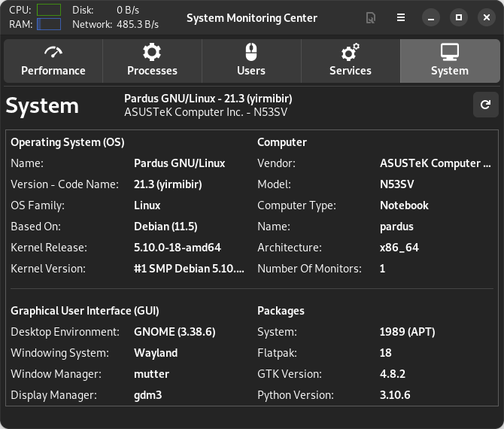Click the Window Manager value mutter

tap(151, 374)
